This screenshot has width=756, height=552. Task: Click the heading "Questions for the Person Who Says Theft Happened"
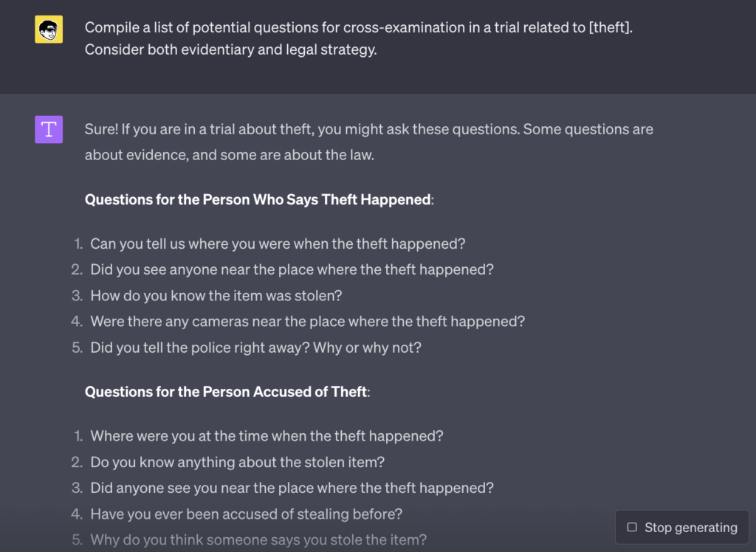[x=262, y=199]
